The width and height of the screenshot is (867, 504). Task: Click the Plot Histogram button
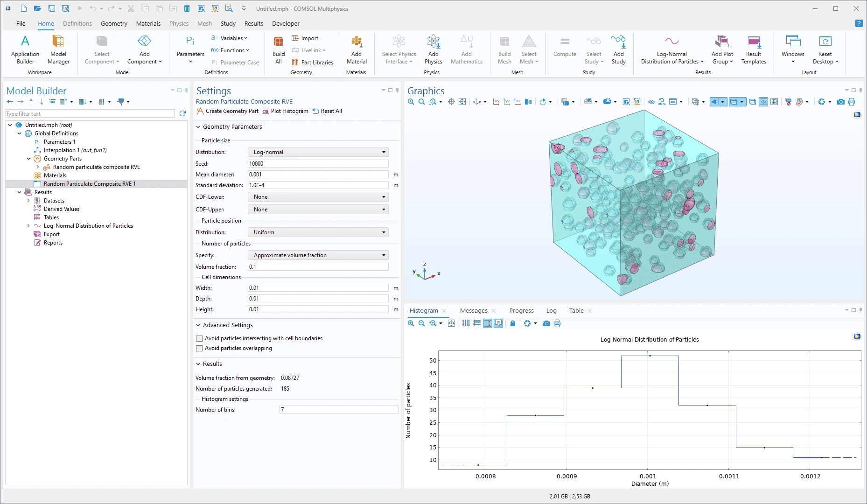coord(285,111)
